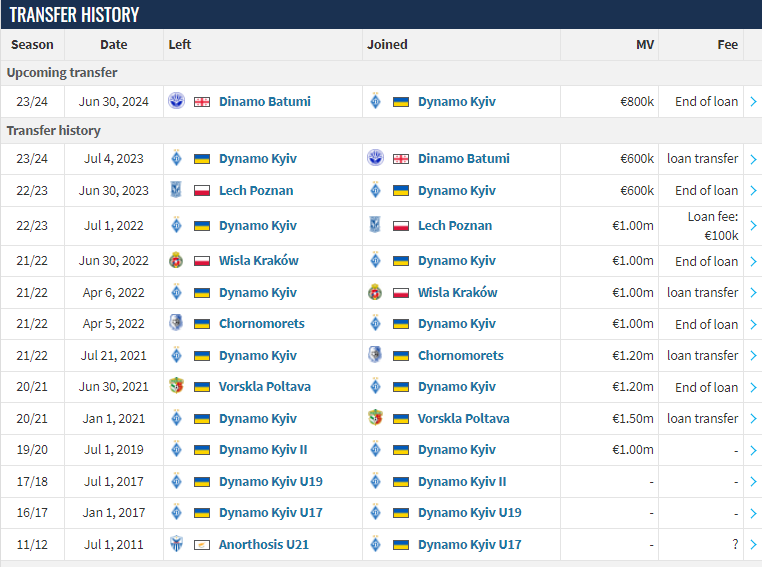Open details arrow for Jun 30, 2022 transfer
This screenshot has height=567, width=762.
pos(753,261)
